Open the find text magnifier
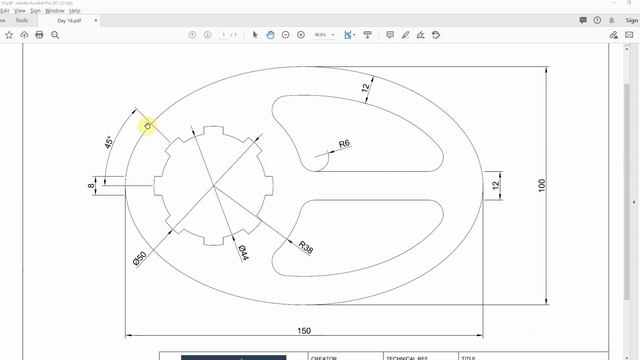Image resolution: width=640 pixels, height=360 pixels. [55, 35]
